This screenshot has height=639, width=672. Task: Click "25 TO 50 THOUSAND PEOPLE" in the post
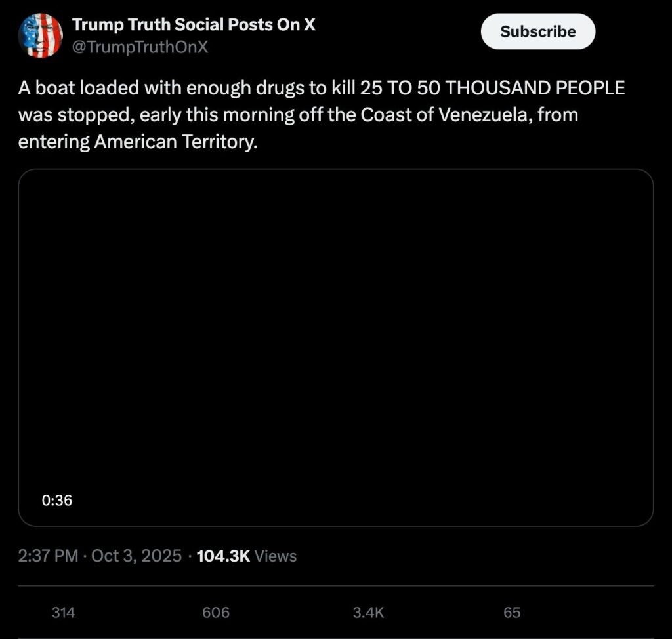[492, 88]
